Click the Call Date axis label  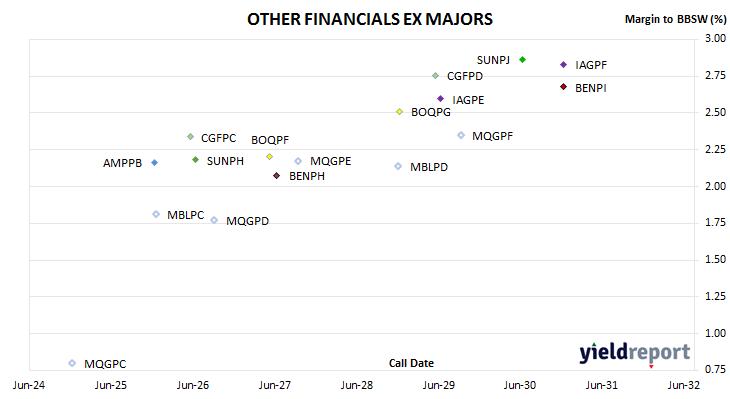click(411, 363)
